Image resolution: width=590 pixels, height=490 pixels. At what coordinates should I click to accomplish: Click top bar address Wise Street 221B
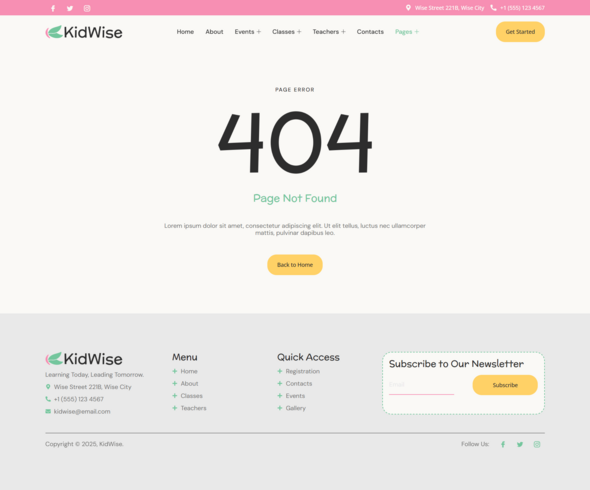pyautogui.click(x=450, y=8)
